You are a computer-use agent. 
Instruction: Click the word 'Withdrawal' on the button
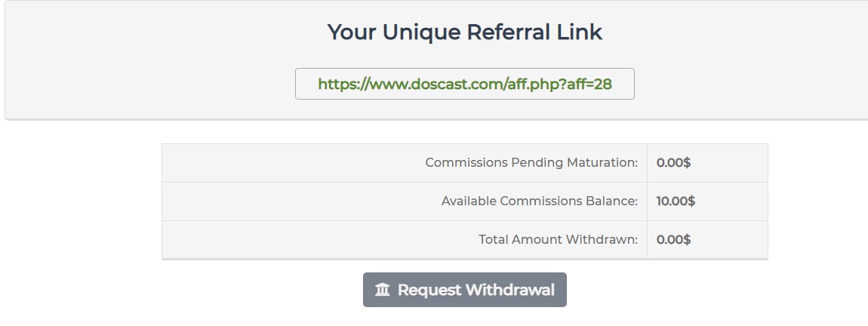coord(509,291)
